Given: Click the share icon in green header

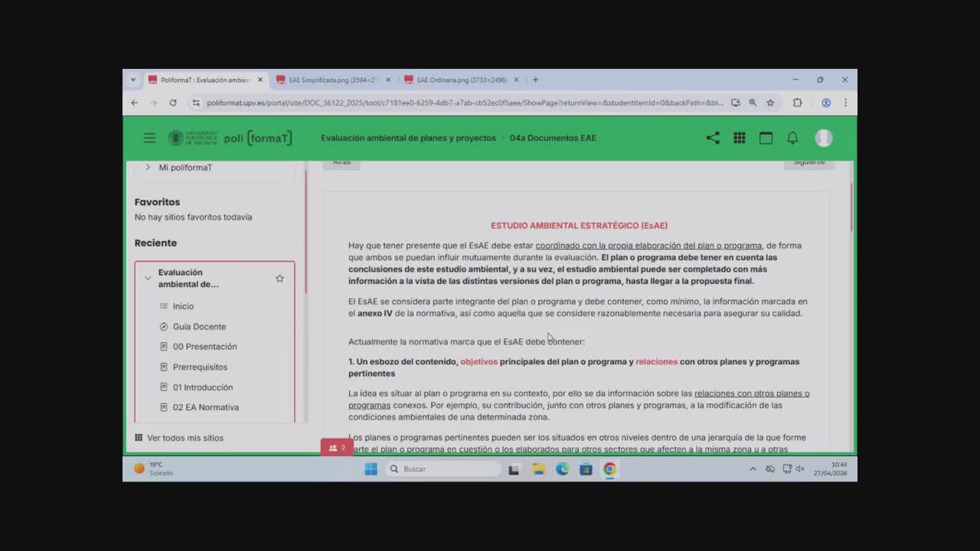Looking at the screenshot, I should pos(713,138).
